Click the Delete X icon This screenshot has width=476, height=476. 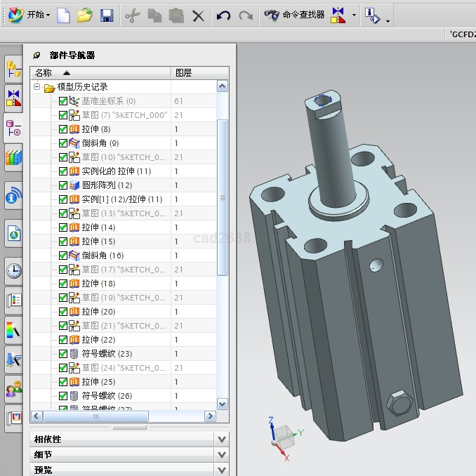(199, 15)
